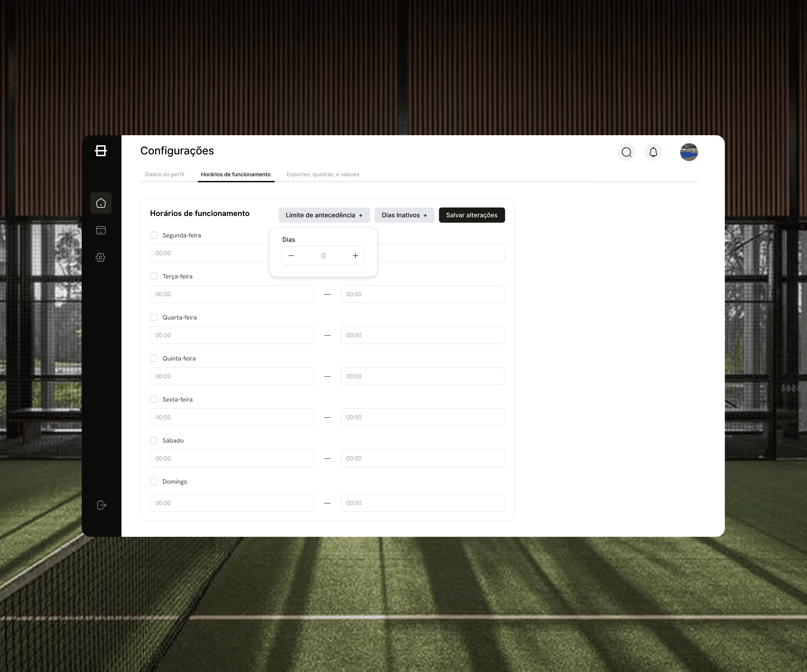Decrease Dias value with minus button
This screenshot has width=807, height=672.
coord(291,256)
